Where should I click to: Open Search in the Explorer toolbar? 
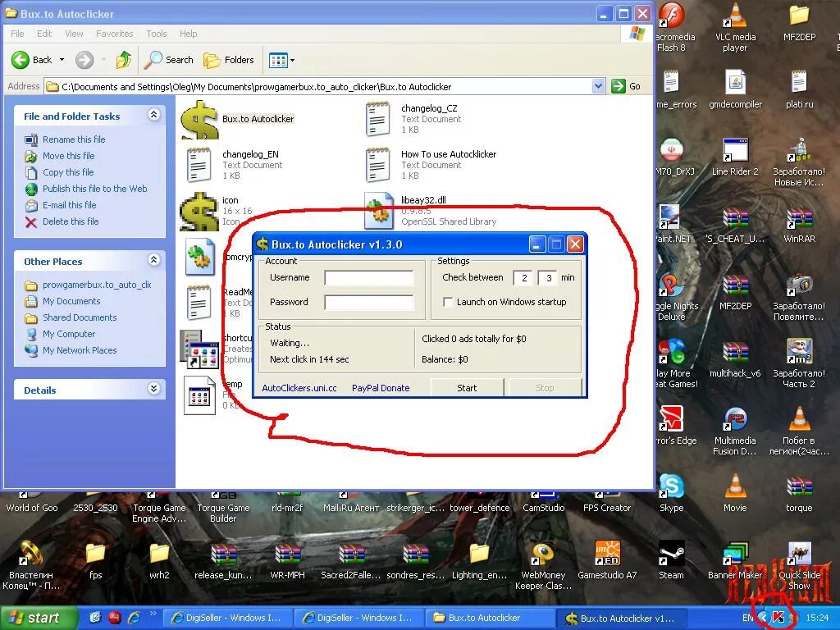(x=168, y=60)
